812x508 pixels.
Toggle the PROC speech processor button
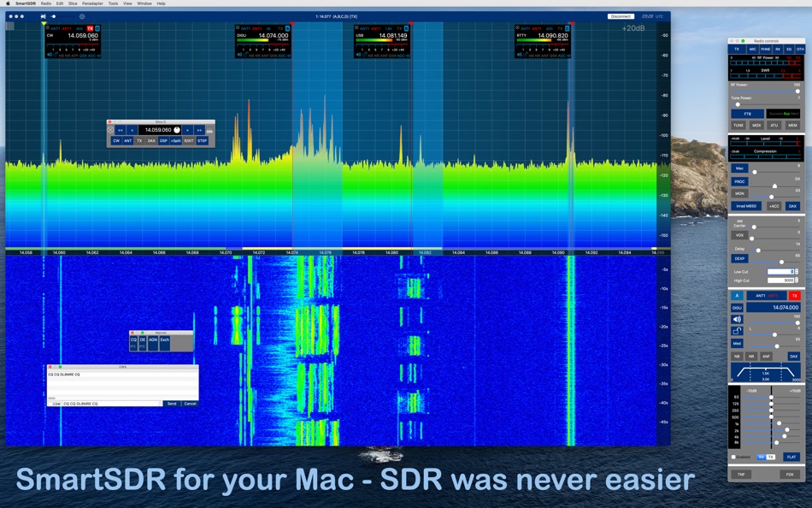coord(739,181)
